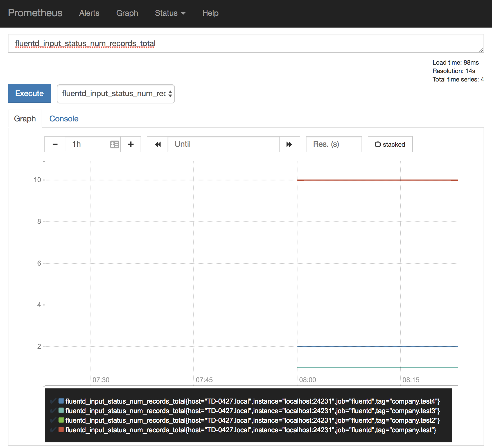Click the legend entry for company.test4
The width and height of the screenshot is (492, 448).
pyautogui.click(x=252, y=401)
